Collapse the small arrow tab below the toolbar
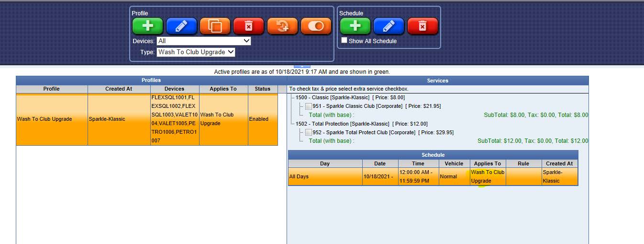644x244 pixels. [302, 66]
